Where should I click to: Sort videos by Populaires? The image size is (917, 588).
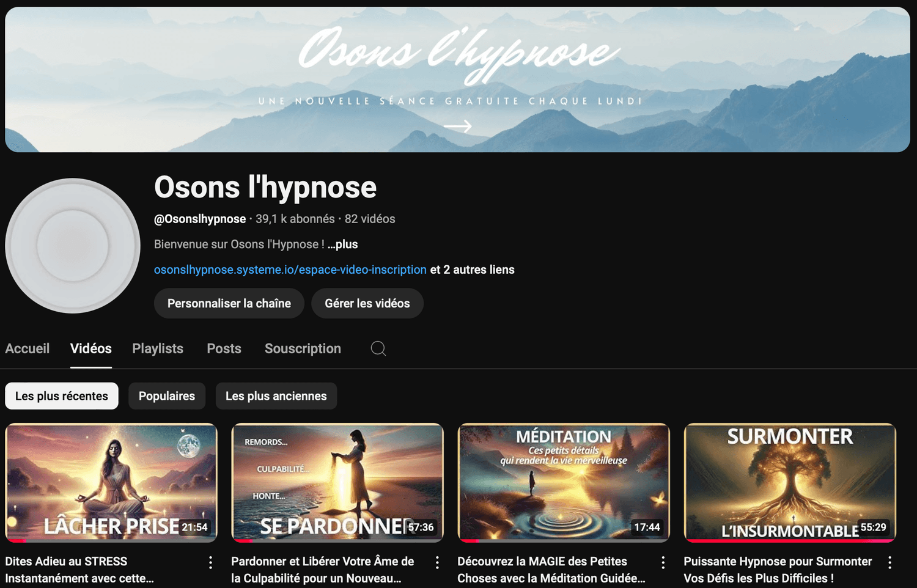coord(167,396)
